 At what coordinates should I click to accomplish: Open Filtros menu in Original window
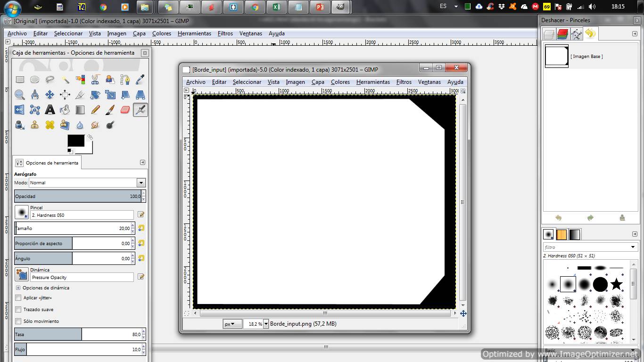tap(225, 33)
